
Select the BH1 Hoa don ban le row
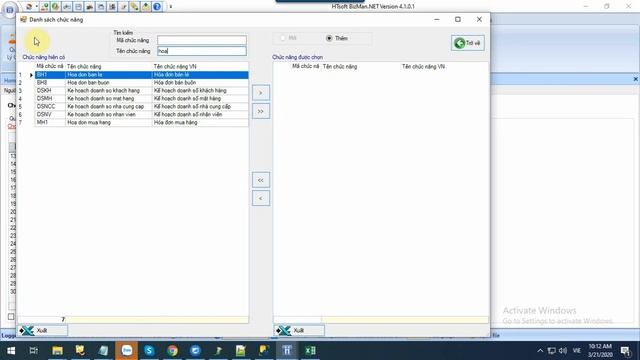click(141, 75)
